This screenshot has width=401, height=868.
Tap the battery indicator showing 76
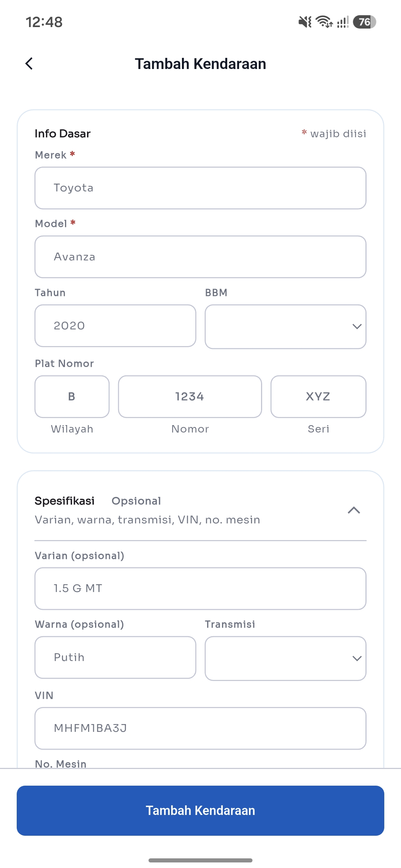tap(364, 22)
